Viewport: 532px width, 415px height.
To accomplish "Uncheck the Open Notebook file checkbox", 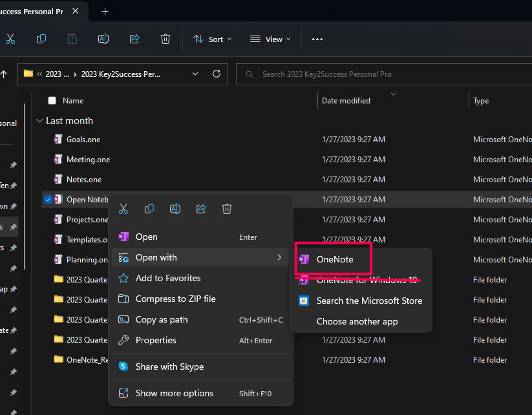I will click(48, 200).
